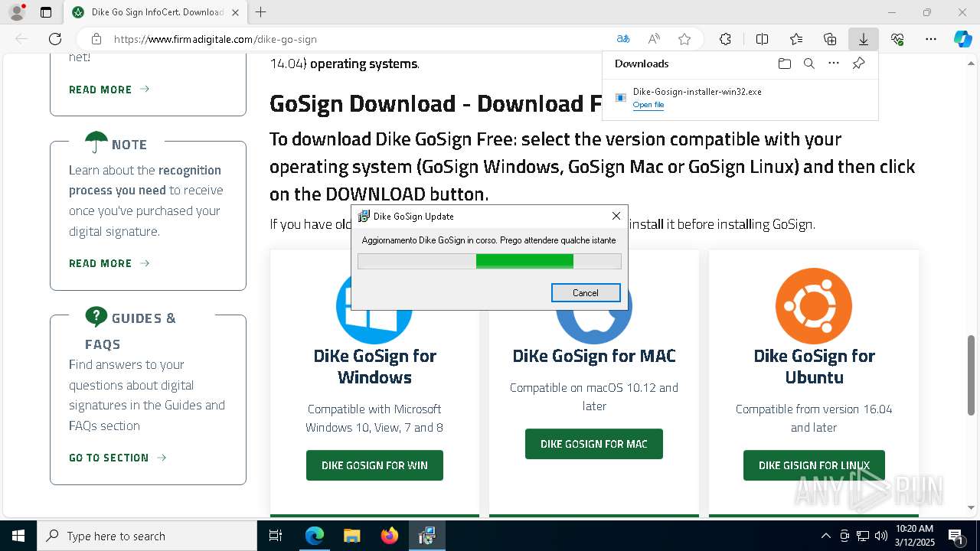Select the installer app in the taskbar
The image size is (980, 551).
click(426, 536)
